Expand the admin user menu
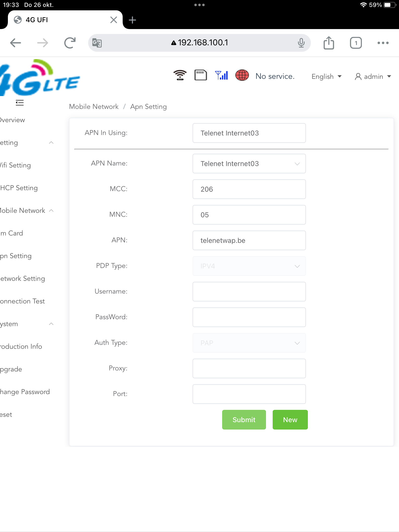The width and height of the screenshot is (399, 532). pos(373,77)
